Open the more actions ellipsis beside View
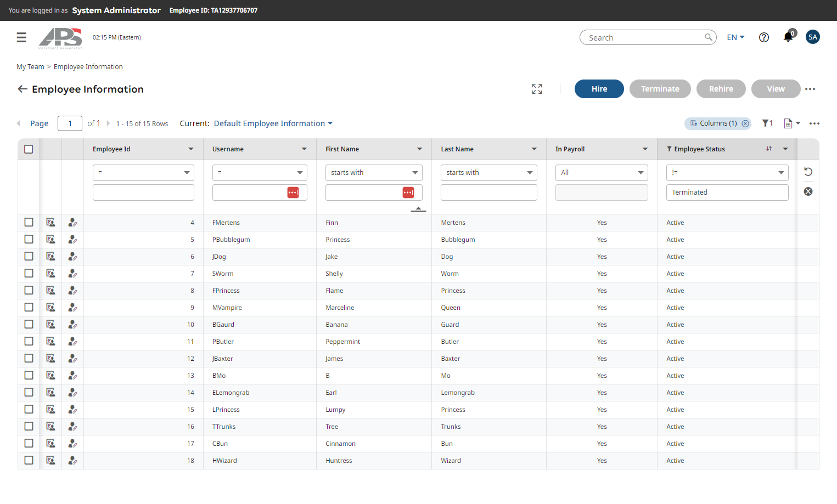837x504 pixels. click(810, 89)
